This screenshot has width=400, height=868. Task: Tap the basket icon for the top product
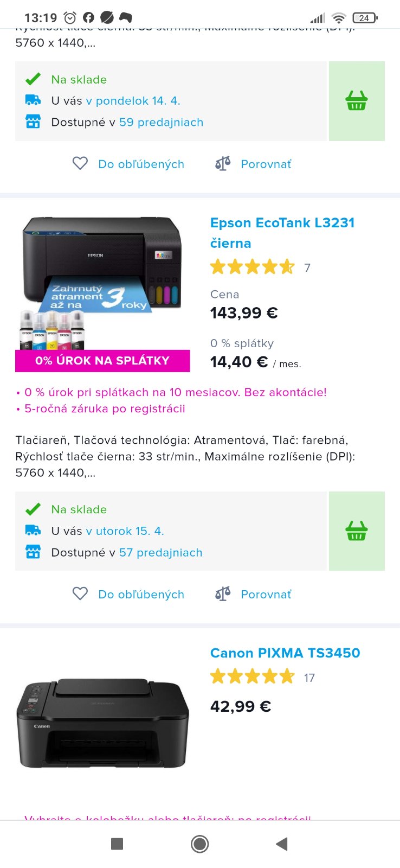click(x=357, y=101)
